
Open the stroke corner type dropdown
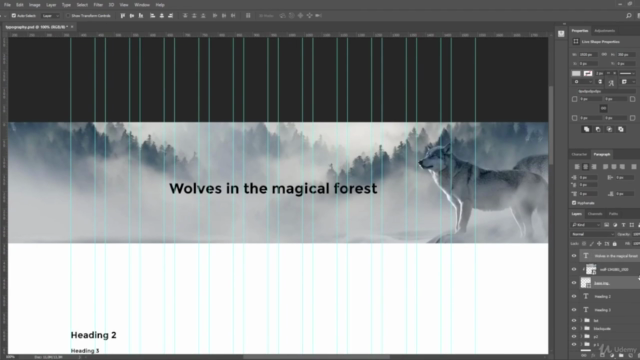627,82
